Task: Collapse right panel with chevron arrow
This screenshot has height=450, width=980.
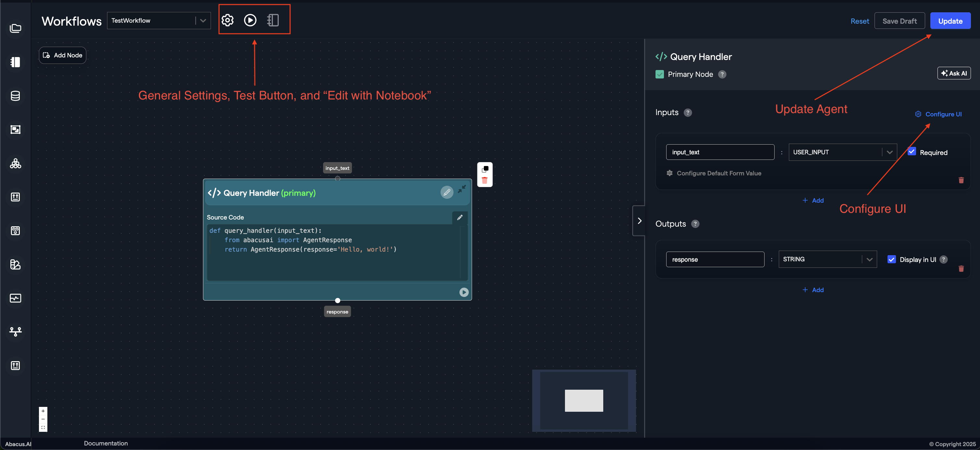Action: [x=639, y=221]
